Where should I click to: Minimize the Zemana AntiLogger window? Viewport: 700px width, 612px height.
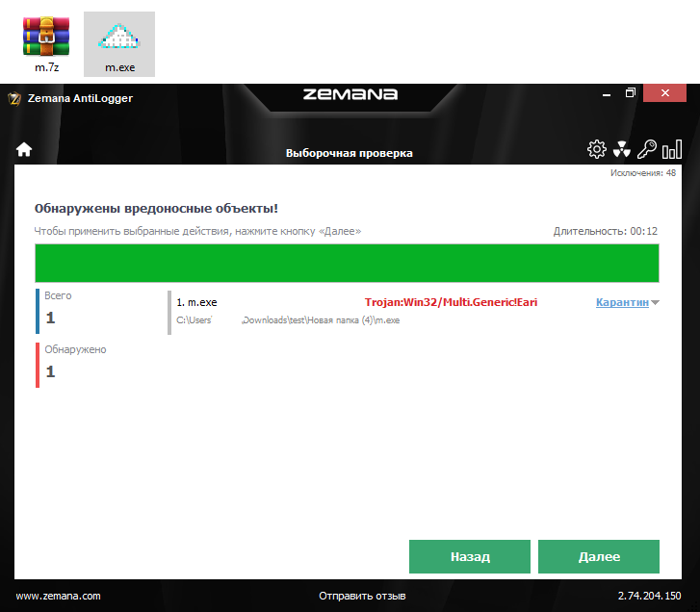click(x=607, y=93)
